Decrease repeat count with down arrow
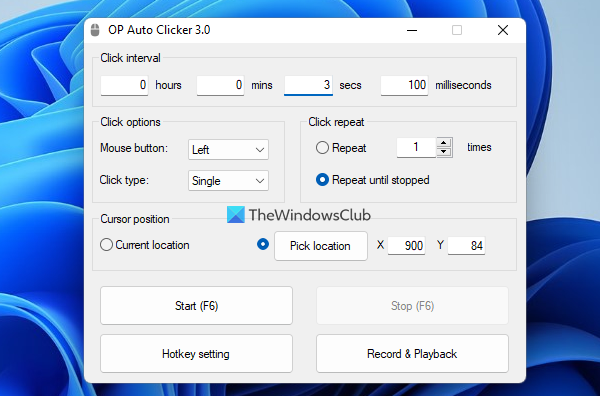 [444, 152]
